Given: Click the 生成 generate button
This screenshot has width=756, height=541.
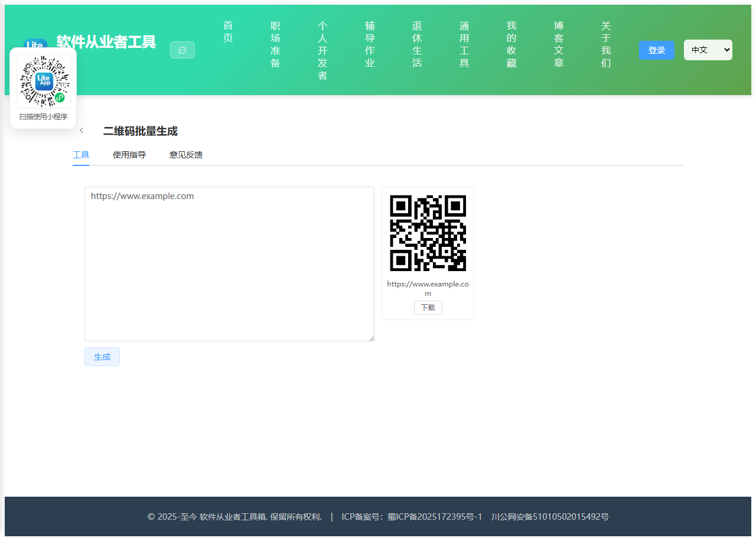Looking at the screenshot, I should click(102, 357).
